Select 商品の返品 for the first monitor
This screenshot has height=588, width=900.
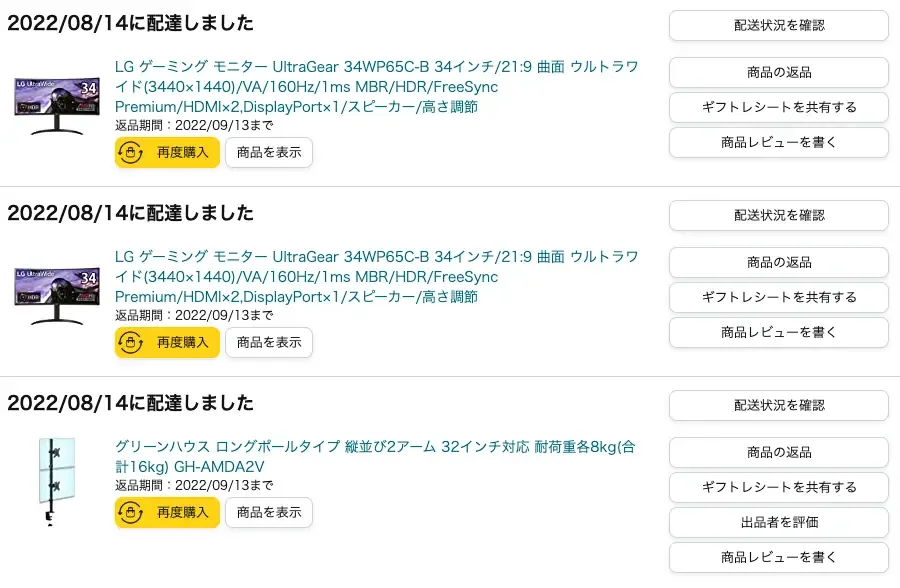coord(779,72)
